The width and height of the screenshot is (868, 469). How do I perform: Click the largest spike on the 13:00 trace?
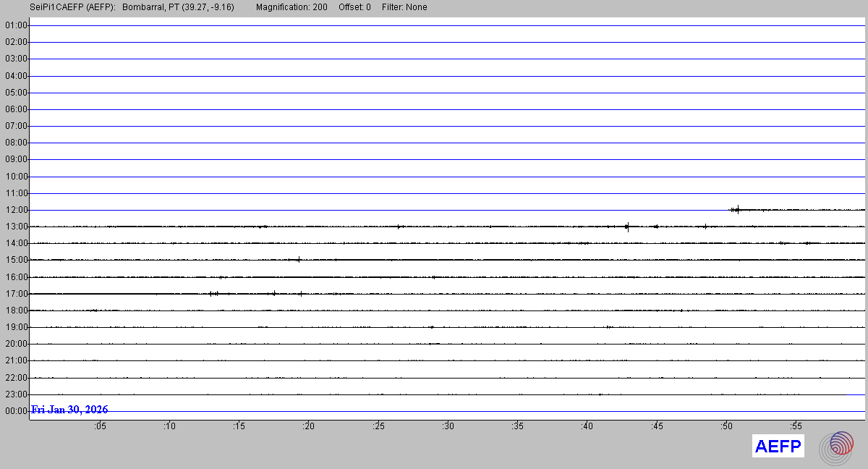pyautogui.click(x=627, y=227)
